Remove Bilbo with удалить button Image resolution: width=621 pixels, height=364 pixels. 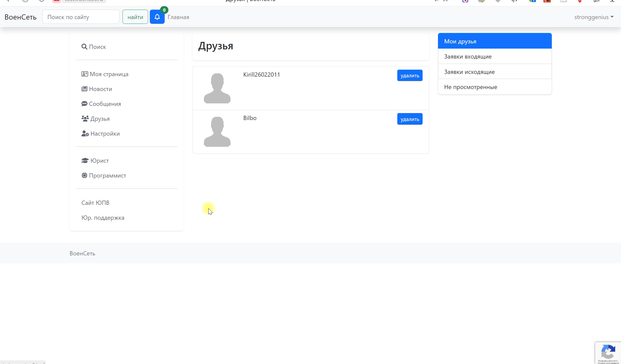pos(410,119)
